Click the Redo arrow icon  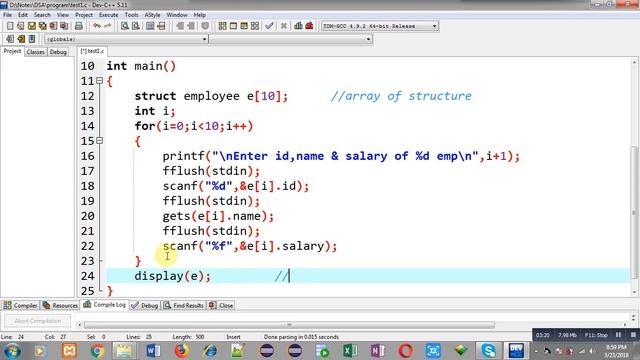click(x=108, y=26)
